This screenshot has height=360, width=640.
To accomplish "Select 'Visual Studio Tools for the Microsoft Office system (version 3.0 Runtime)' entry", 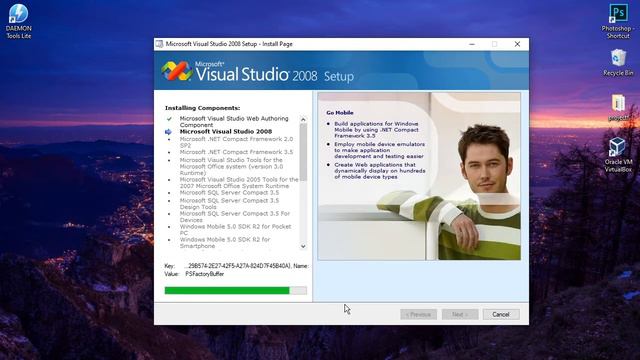I will pos(231,167).
